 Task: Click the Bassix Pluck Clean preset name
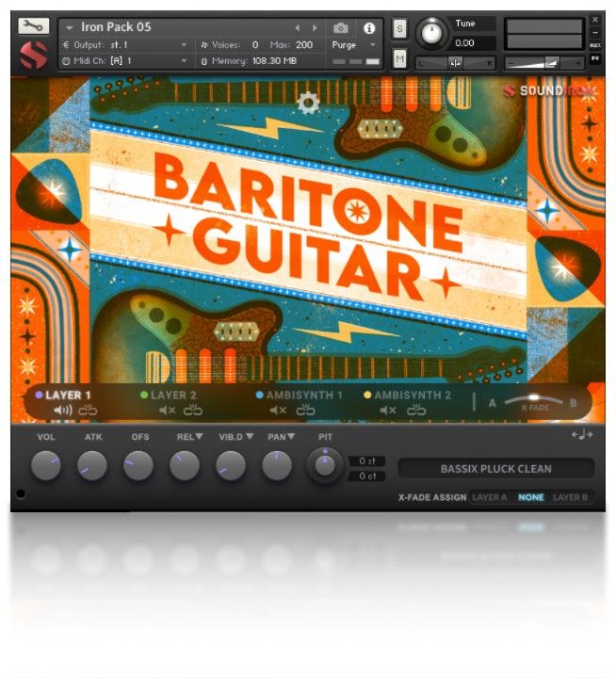[495, 468]
